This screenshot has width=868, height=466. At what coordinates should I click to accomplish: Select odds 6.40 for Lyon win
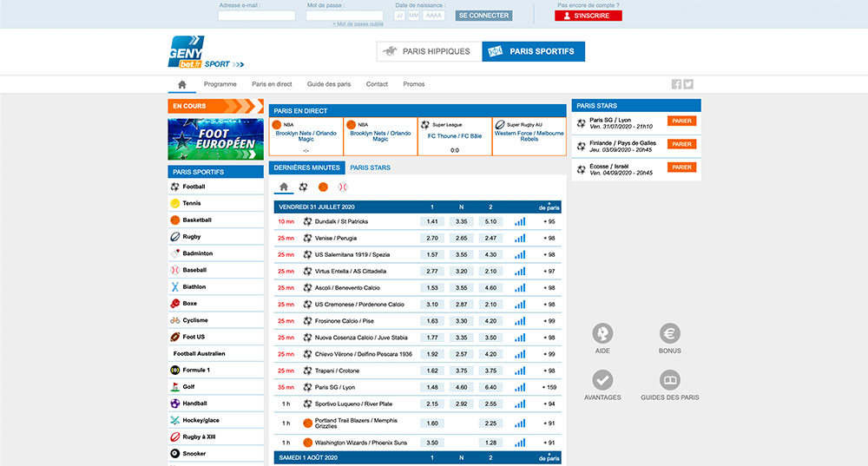pyautogui.click(x=490, y=387)
